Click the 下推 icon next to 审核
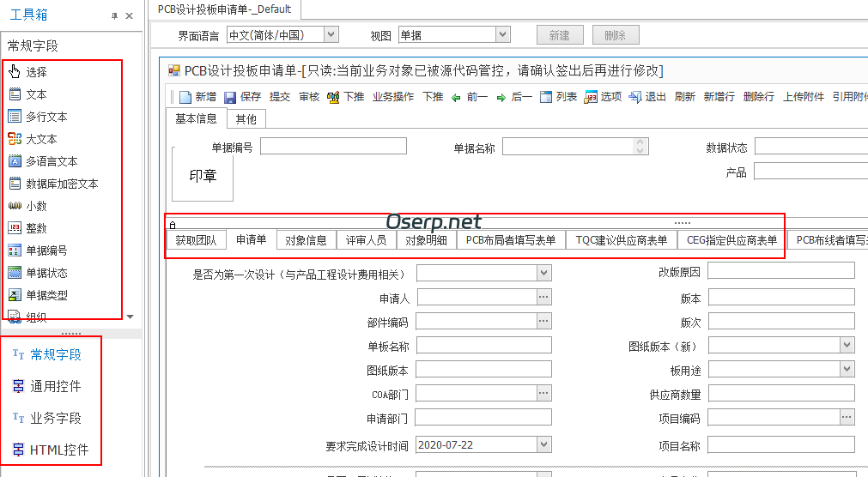 tap(333, 98)
